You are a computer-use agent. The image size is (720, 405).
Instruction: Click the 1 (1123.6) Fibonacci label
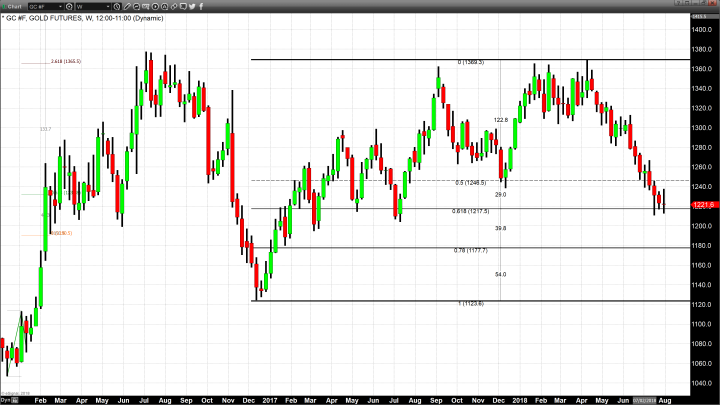(x=471, y=304)
